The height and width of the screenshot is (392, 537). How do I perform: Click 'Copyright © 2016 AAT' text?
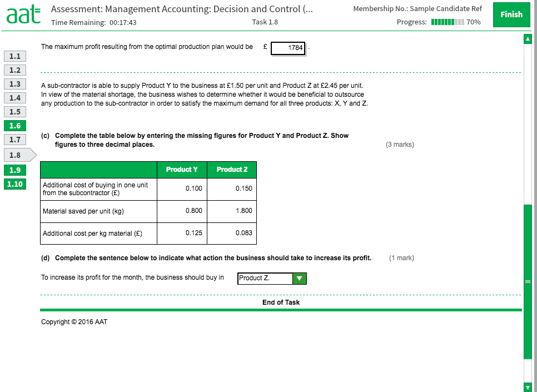[x=74, y=322]
